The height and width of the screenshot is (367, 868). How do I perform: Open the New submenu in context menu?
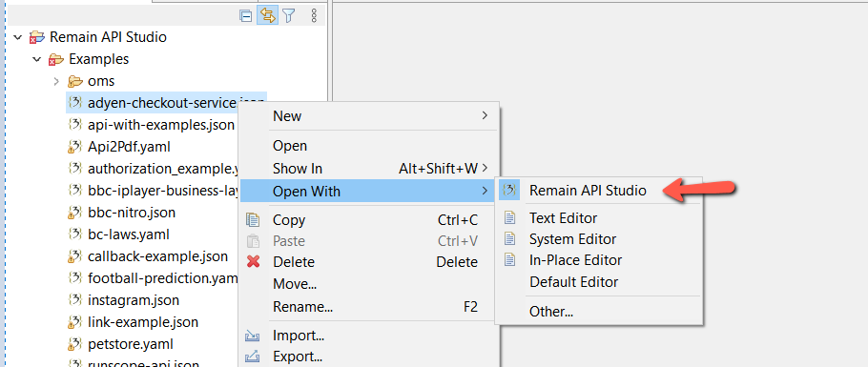tap(368, 116)
